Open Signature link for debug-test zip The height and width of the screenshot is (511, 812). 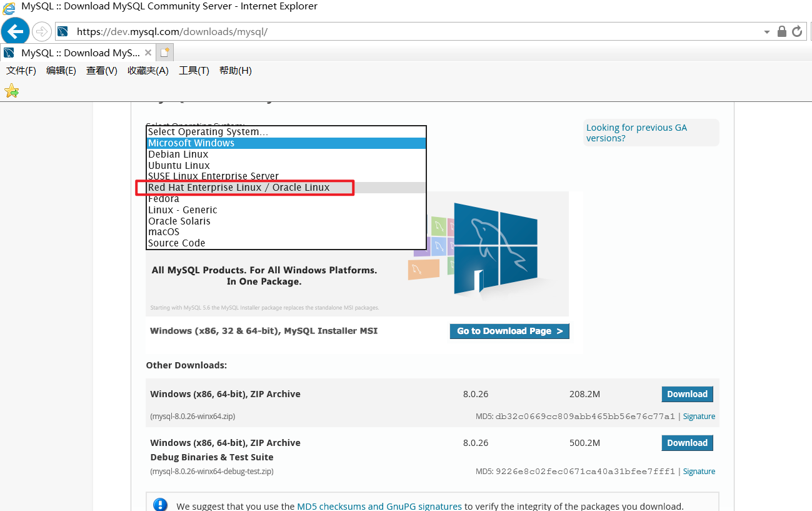coord(699,472)
